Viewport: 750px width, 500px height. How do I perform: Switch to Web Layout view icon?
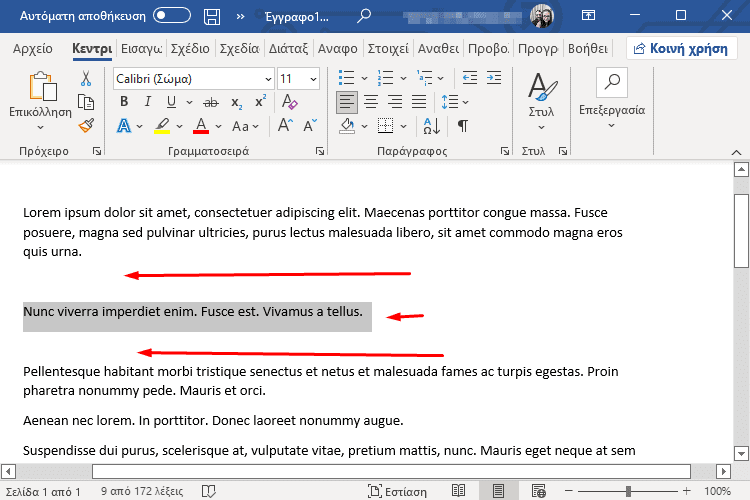(539, 491)
